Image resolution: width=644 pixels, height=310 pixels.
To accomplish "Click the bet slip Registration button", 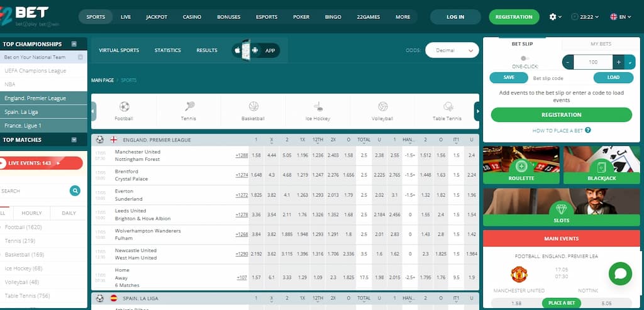I will [562, 115].
